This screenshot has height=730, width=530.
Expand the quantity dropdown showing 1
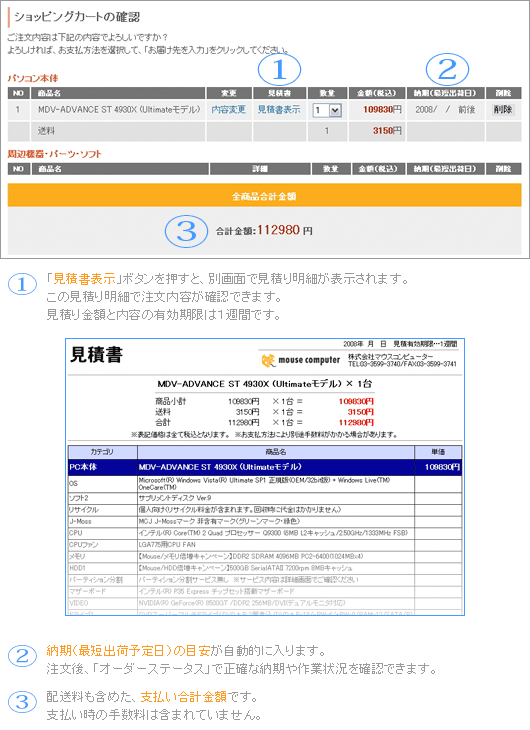tap(327, 110)
